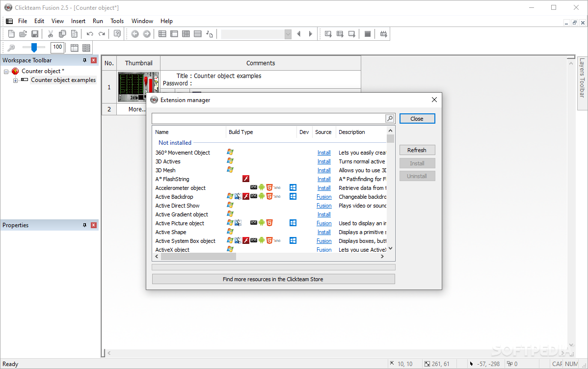Go forward with the right round arrow

click(x=147, y=34)
